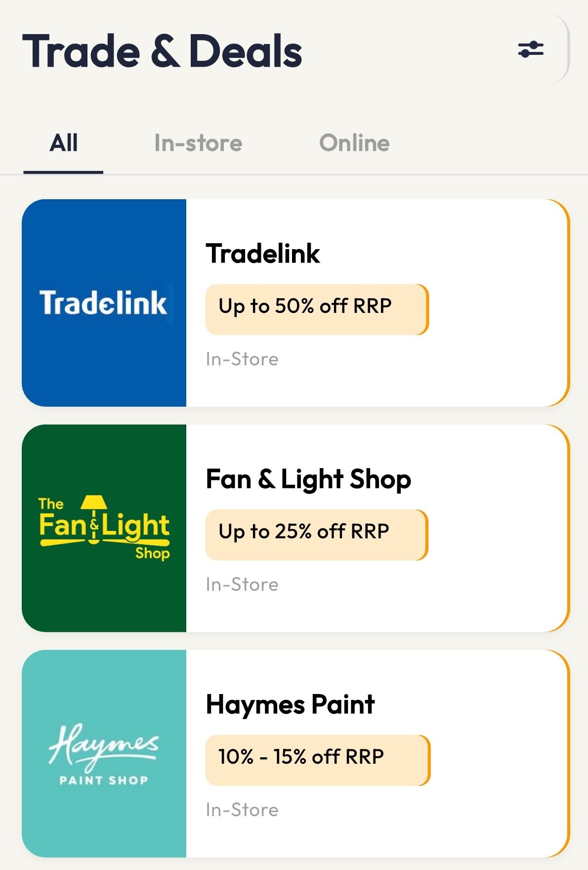
Task: Open the Tradelink deal title
Action: [x=263, y=254]
